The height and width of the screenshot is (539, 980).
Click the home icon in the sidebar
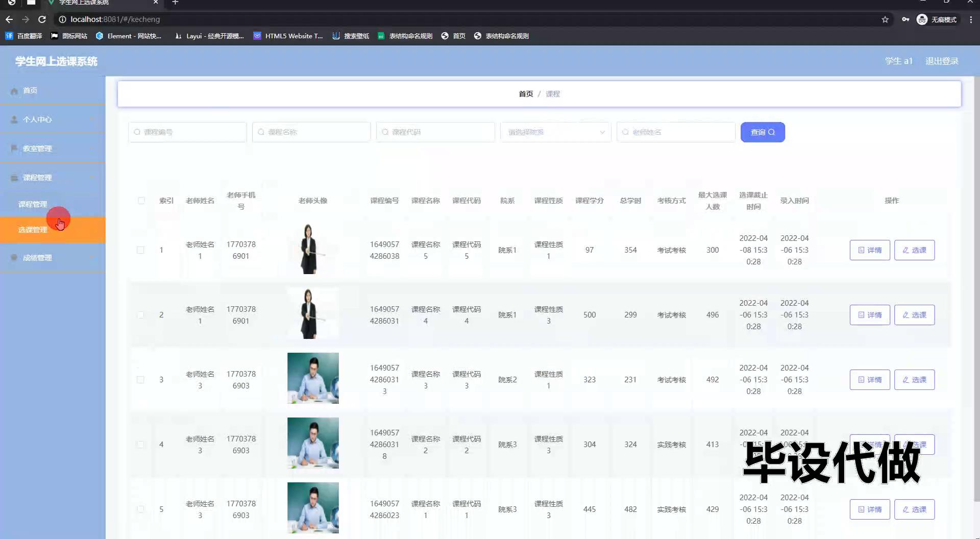point(14,91)
